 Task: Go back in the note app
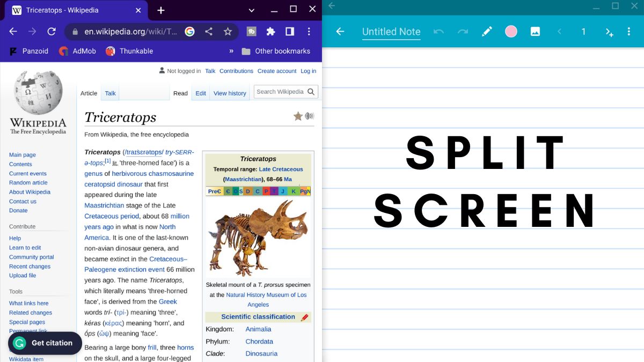click(340, 32)
